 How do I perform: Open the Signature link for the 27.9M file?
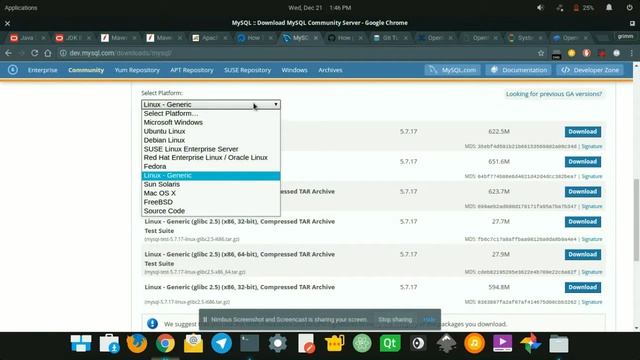point(592,272)
